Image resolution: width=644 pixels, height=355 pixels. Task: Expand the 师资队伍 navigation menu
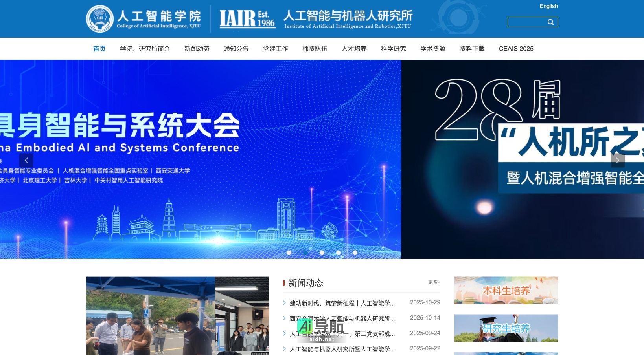315,49
